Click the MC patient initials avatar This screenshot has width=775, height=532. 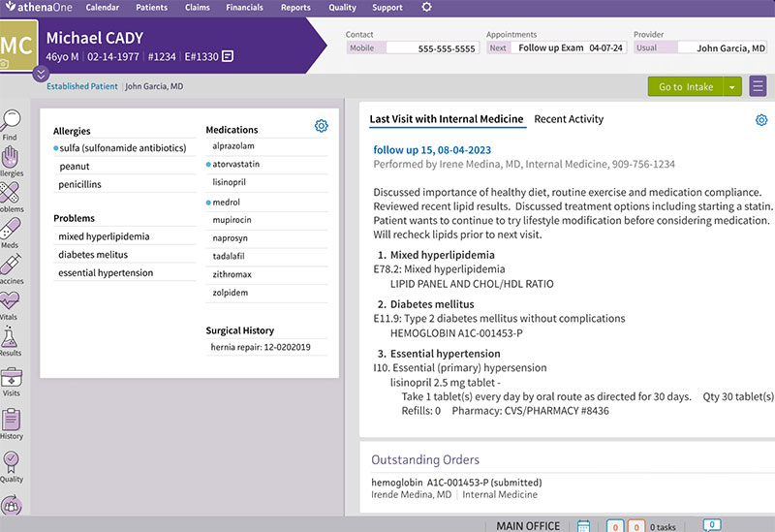tap(17, 46)
